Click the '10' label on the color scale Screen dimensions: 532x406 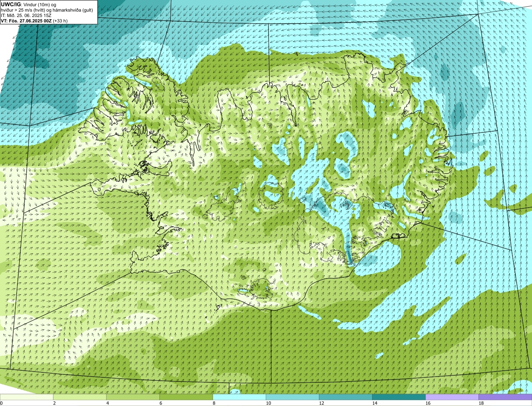268,403
